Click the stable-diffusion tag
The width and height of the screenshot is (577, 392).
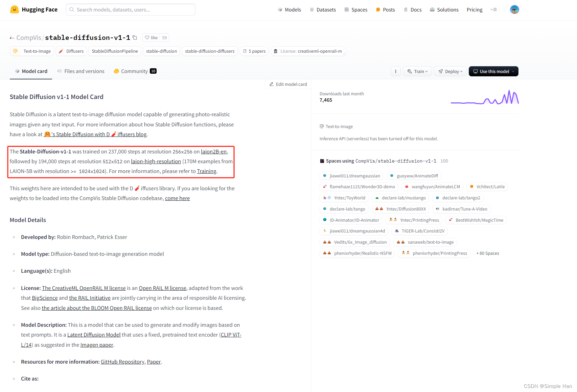(x=161, y=51)
